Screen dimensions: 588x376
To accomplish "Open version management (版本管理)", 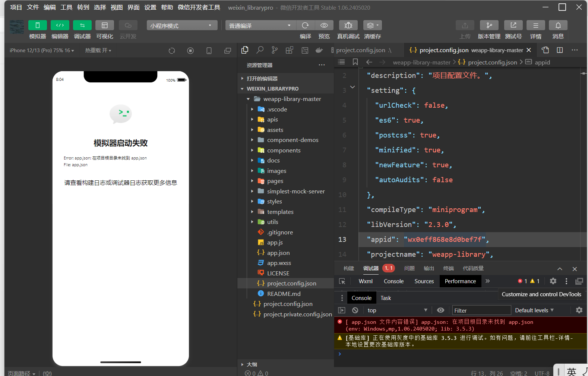I will 489,25.
